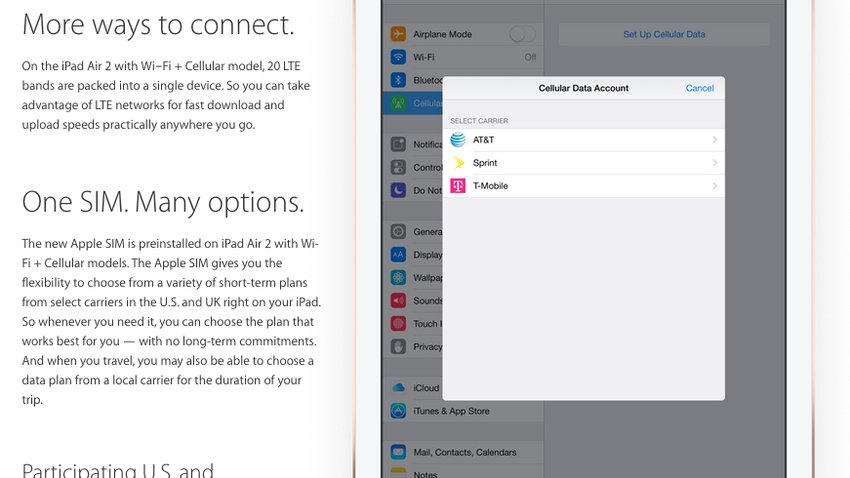
Task: Click the AT&T globe logo
Action: (x=458, y=140)
